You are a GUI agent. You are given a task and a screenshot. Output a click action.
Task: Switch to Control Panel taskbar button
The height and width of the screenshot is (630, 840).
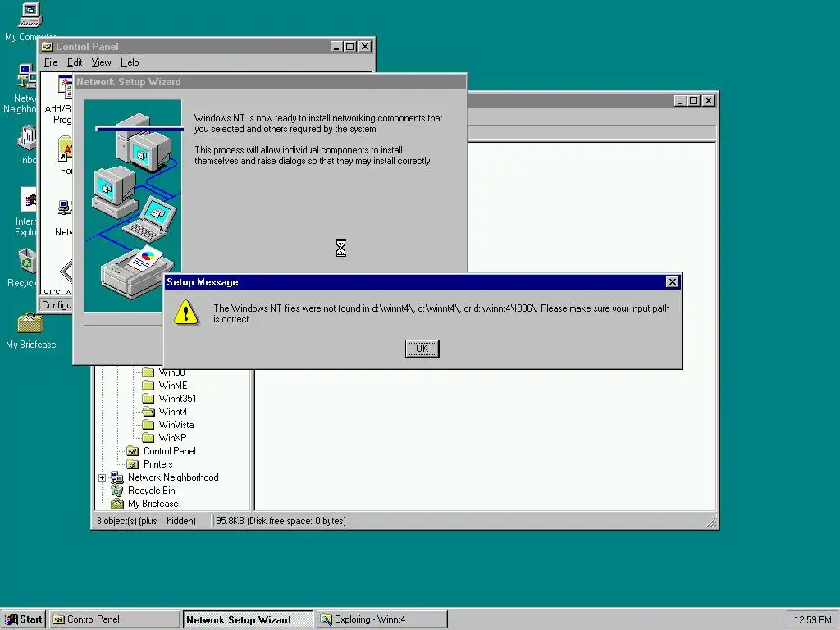(x=115, y=619)
